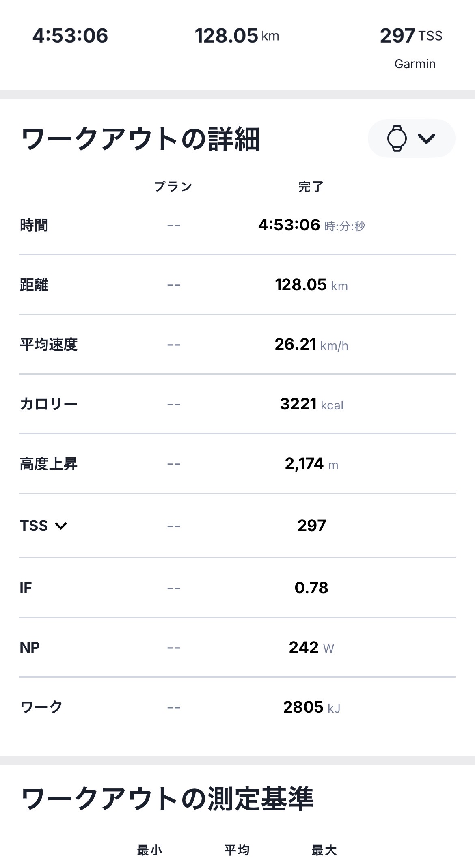475x868 pixels.
Task: Tap the IF value 0.78
Action: pyautogui.click(x=311, y=588)
